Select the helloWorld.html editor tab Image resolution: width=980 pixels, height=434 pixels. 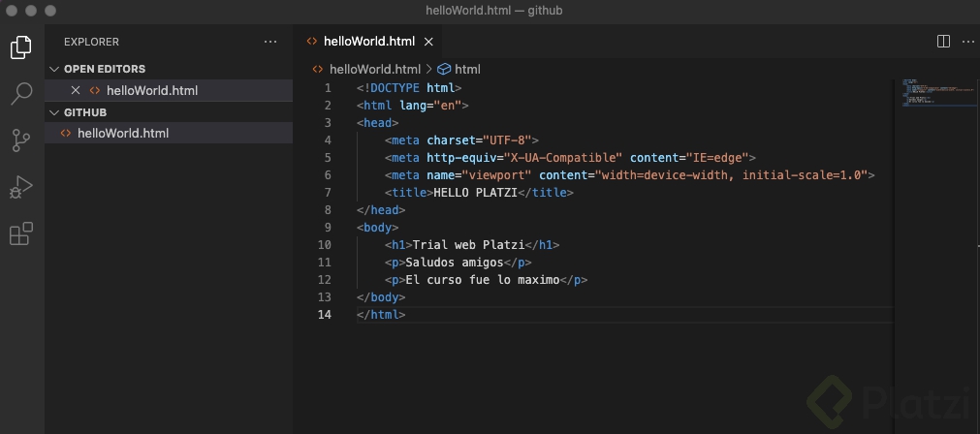(x=367, y=42)
